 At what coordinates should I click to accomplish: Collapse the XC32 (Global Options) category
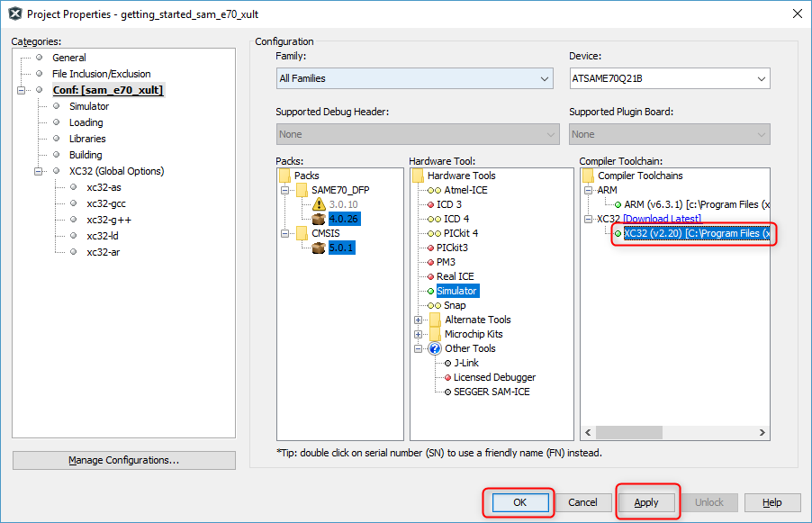click(x=39, y=171)
